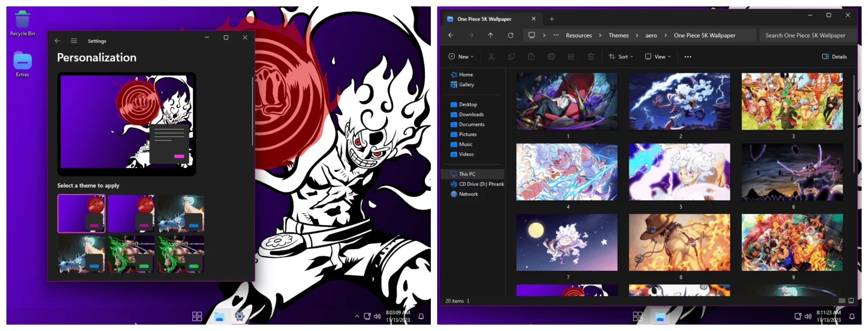Open File Explorer from taskbar below Settings window
The height and width of the screenshot is (331, 868).
(219, 317)
